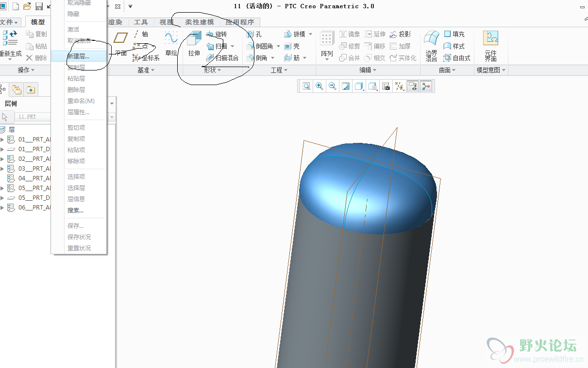Switch to the 柔性建模 (Flexible Modeling) tab
588x368 pixels.
click(199, 22)
